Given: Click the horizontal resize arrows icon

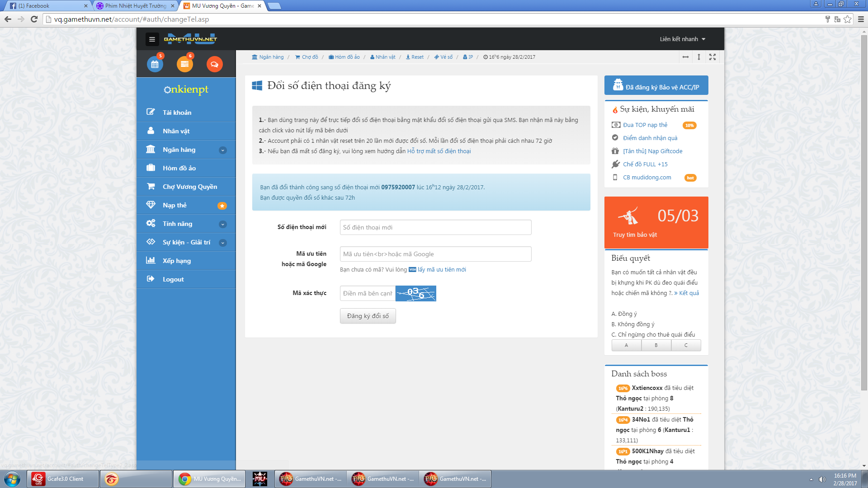Looking at the screenshot, I should pos(685,57).
